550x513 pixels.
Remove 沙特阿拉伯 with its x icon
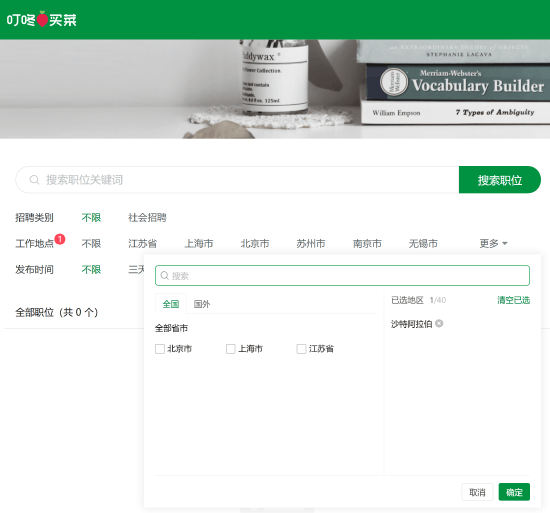(439, 323)
